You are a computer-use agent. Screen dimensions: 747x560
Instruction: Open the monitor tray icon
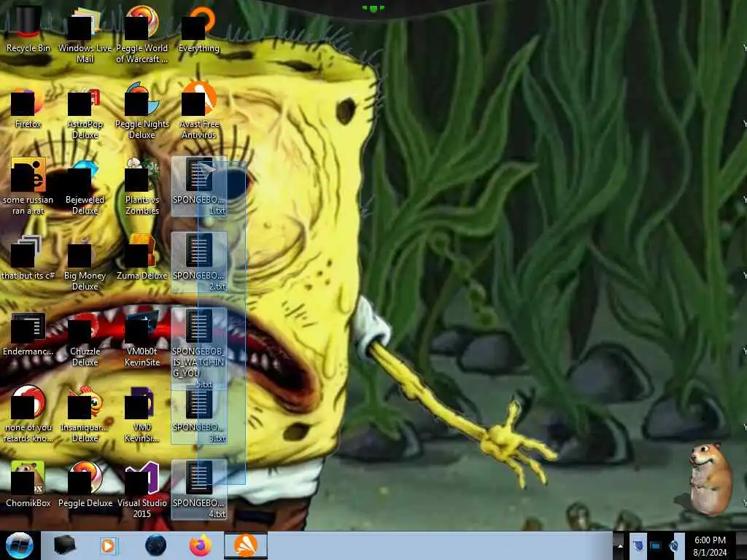[656, 545]
